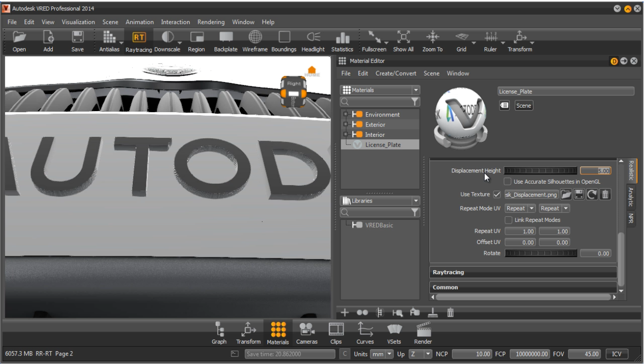The image size is (644, 364).
Task: Click the Scene button
Action: coord(524,106)
